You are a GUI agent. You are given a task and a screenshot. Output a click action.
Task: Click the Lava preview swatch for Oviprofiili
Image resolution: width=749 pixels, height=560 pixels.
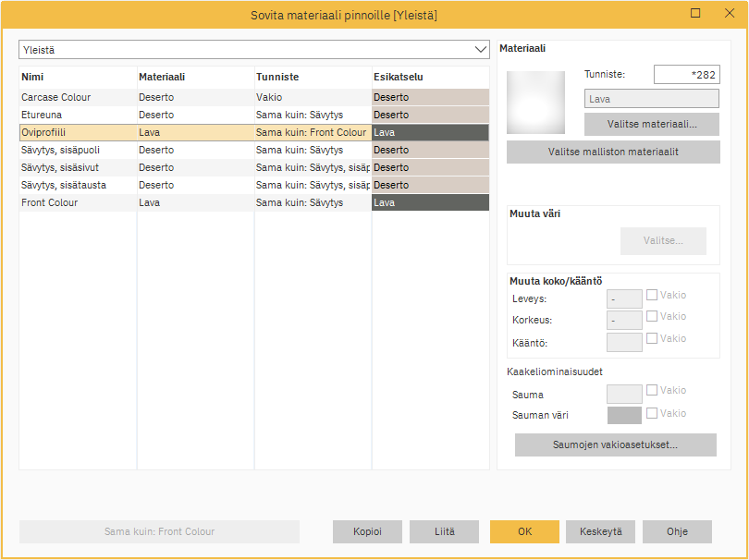tap(430, 132)
